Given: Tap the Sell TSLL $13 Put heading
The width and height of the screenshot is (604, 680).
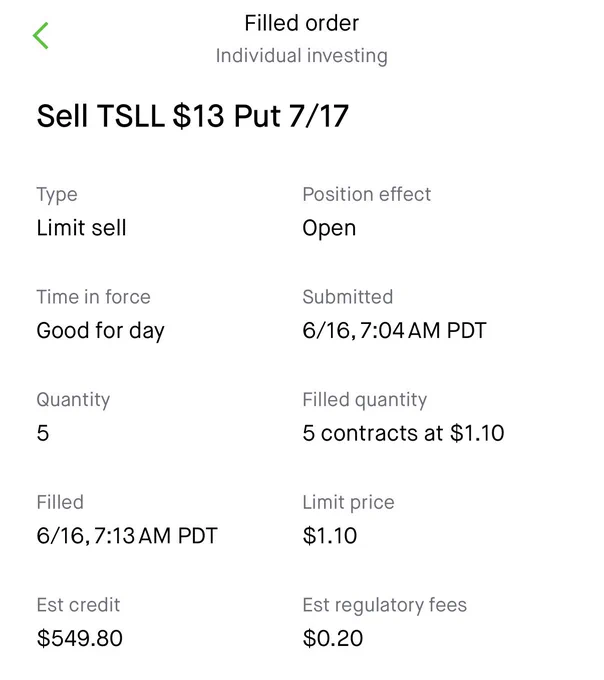Looking at the screenshot, I should coord(193,116).
